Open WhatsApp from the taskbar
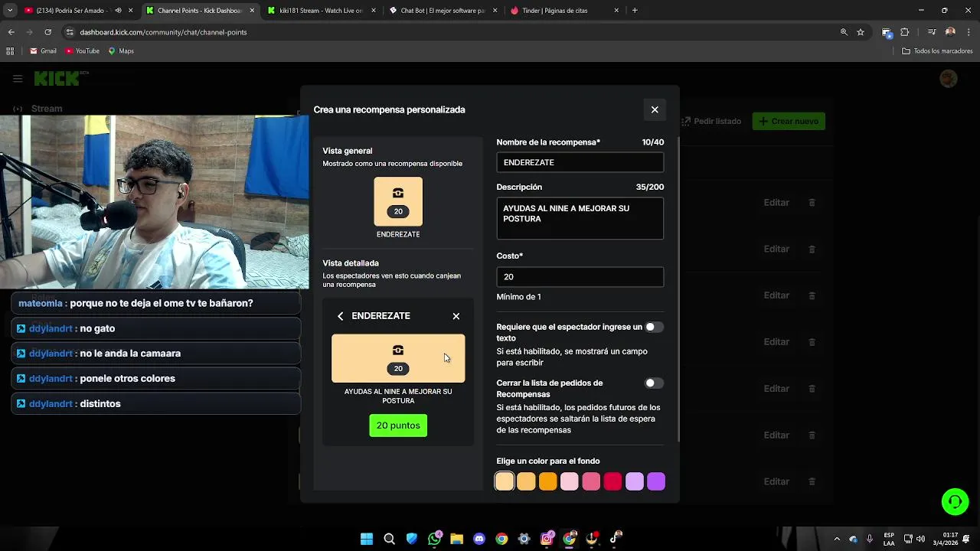The height and width of the screenshot is (551, 980). [435, 539]
